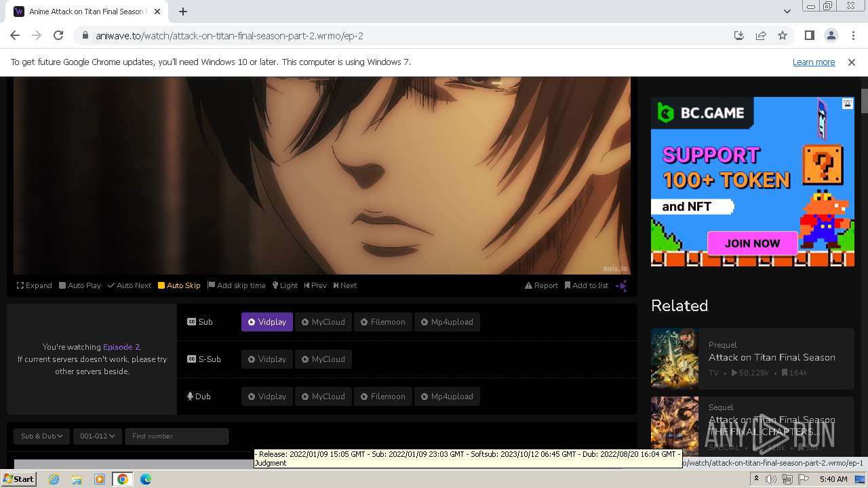Select Sub Mp4upload server
Image resolution: width=868 pixels, height=488 pixels.
pos(448,322)
